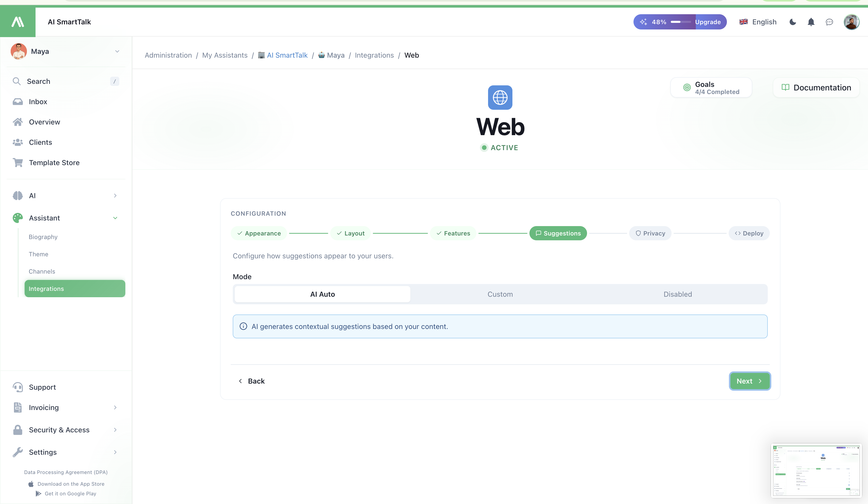Expand the AI menu chevron
This screenshot has width=868, height=504.
(115, 196)
